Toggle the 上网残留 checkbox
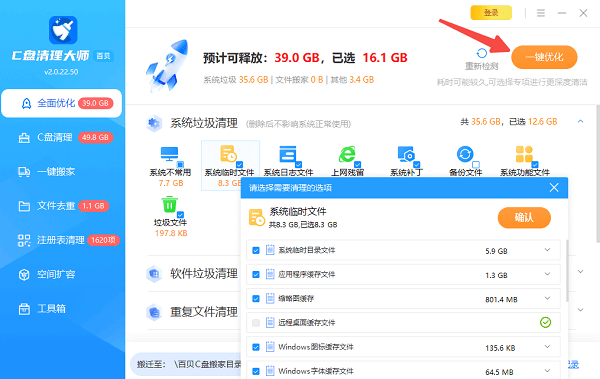Image resolution: width=600 pixels, height=379 pixels. pyautogui.click(x=358, y=165)
